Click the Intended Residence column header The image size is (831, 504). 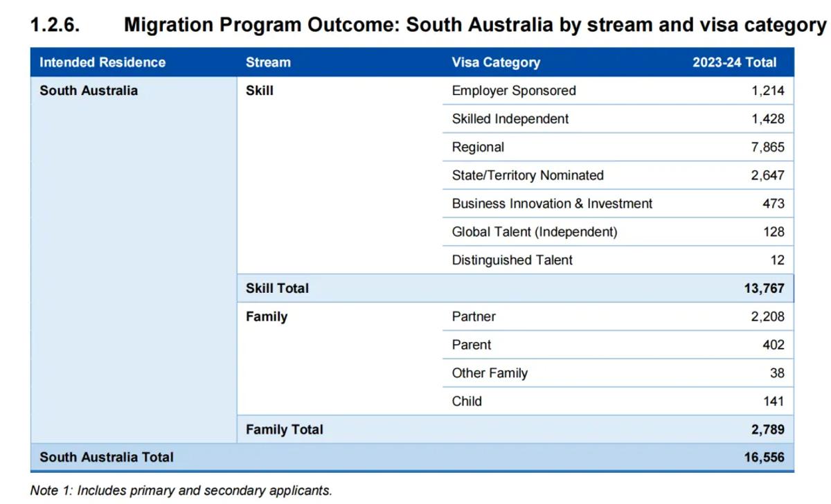[102, 62]
